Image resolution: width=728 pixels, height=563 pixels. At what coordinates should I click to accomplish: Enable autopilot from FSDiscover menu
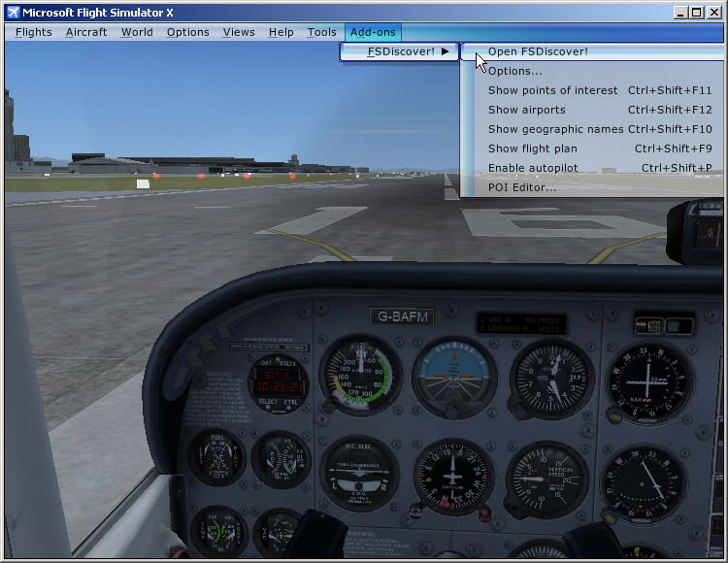(x=533, y=168)
